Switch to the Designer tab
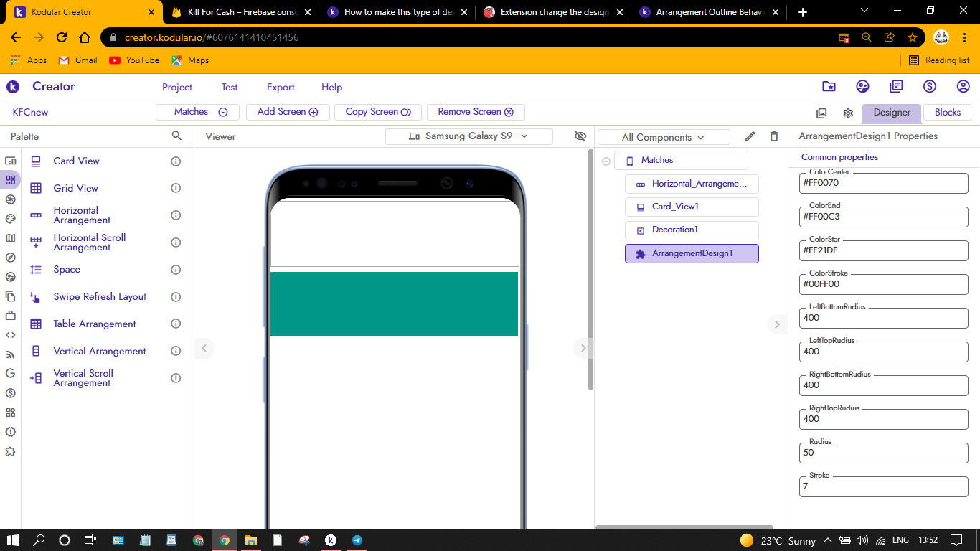This screenshot has width=980, height=551. click(892, 113)
